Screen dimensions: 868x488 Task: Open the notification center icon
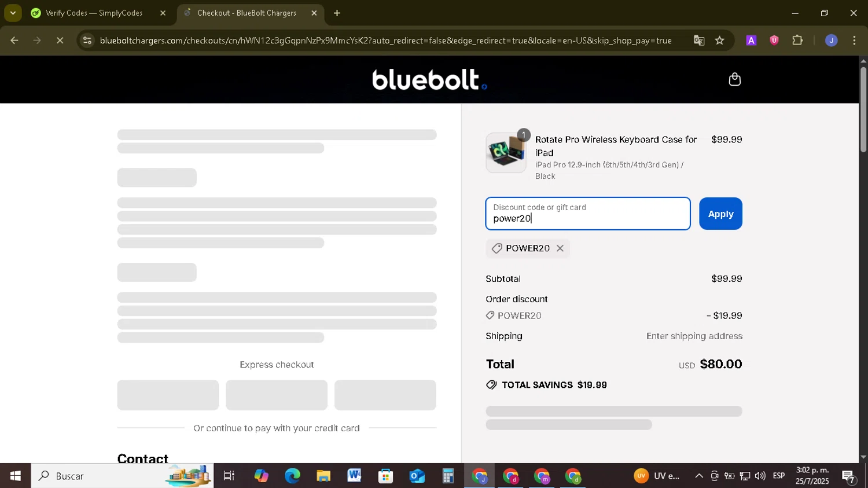tap(849, 476)
